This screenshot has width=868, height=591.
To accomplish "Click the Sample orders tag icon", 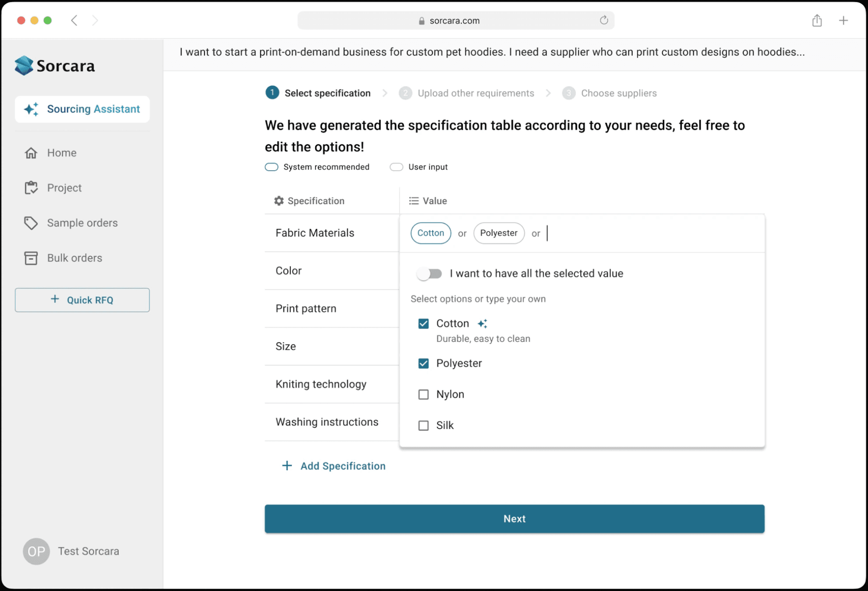I will (31, 223).
